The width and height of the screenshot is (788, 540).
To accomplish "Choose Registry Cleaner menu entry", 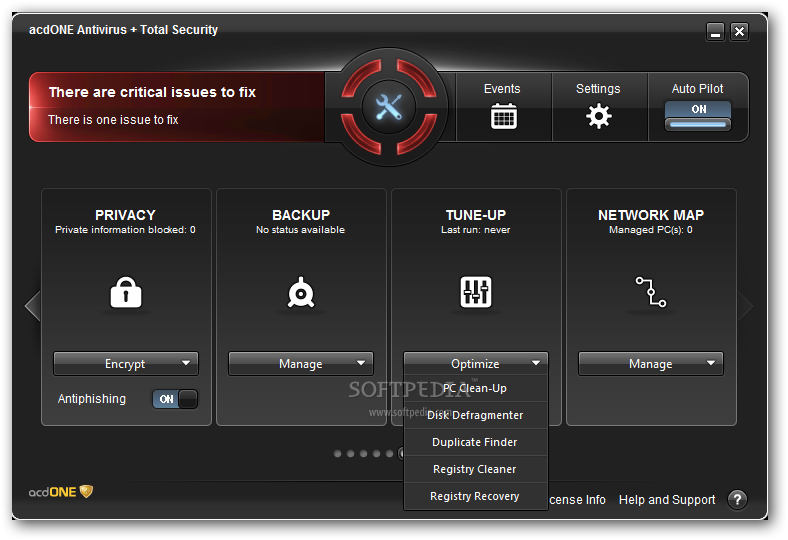I will coord(475,469).
